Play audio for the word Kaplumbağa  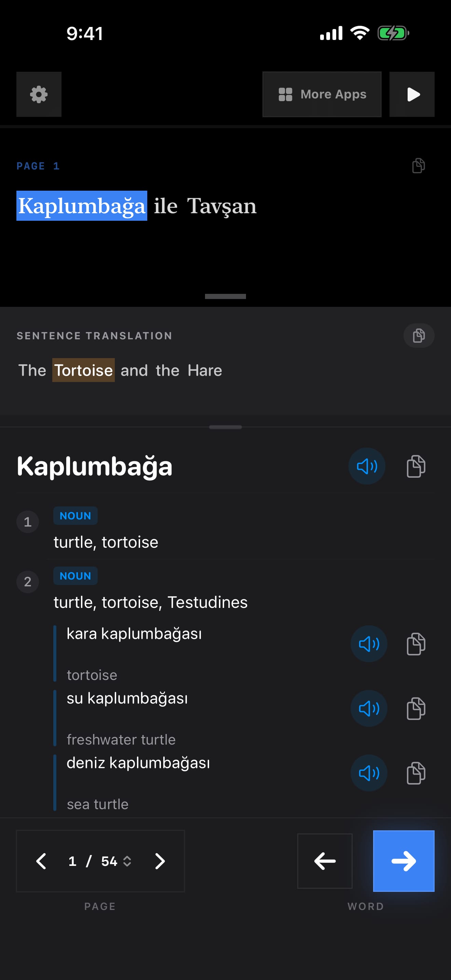tap(367, 466)
